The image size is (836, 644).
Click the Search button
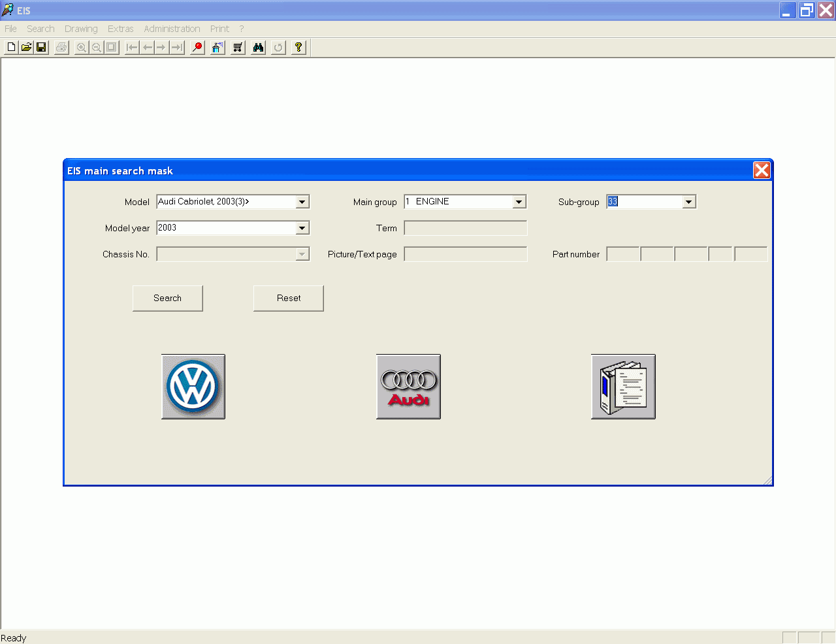[168, 298]
